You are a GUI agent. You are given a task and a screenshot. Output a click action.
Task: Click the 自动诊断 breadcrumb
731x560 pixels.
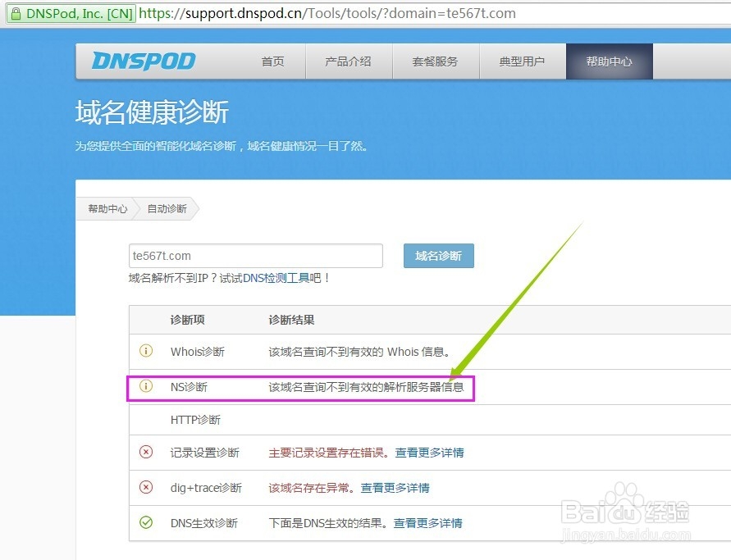[x=167, y=209]
